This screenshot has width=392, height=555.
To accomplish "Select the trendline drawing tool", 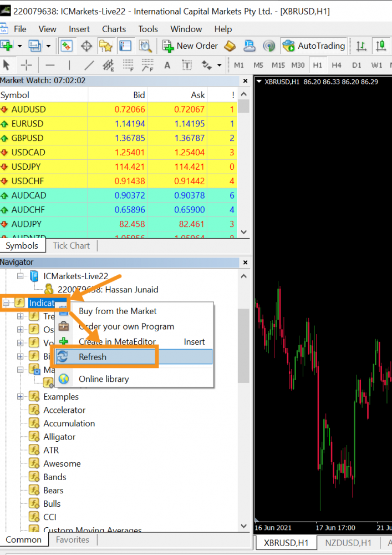I will tap(89, 65).
